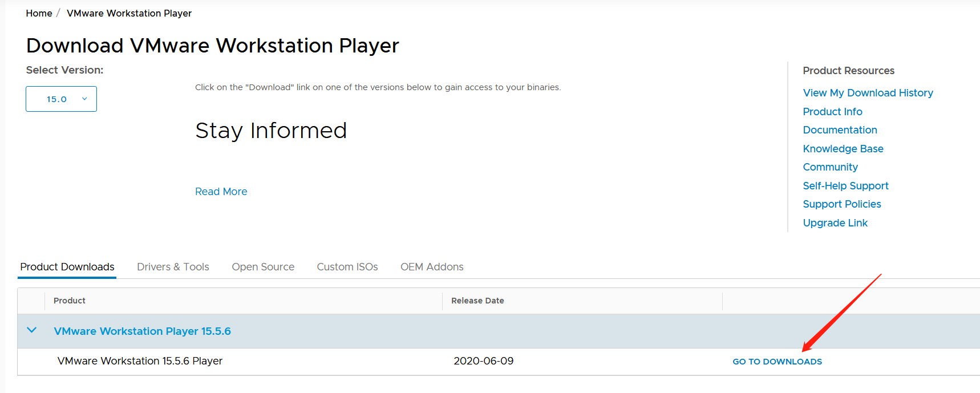Click the VMware Workstation Player breadcrumb

tap(129, 13)
